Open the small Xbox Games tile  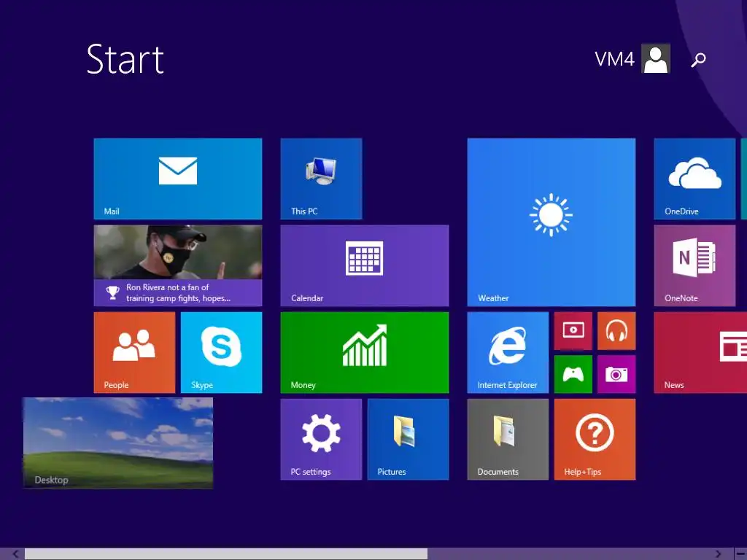click(x=573, y=374)
